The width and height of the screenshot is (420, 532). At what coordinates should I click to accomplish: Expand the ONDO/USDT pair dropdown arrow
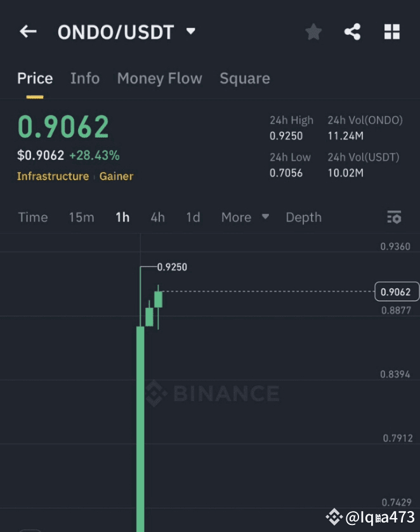pos(191,31)
